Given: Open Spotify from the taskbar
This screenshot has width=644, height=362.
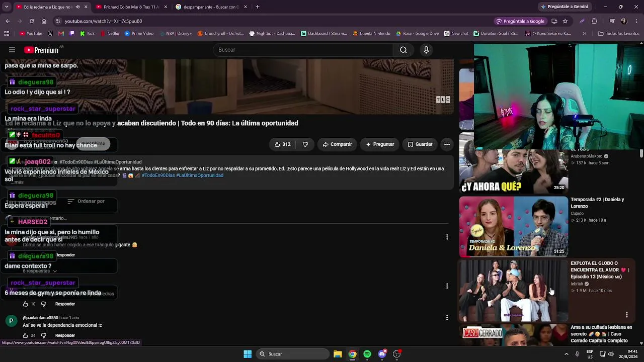Looking at the screenshot, I should 367,354.
